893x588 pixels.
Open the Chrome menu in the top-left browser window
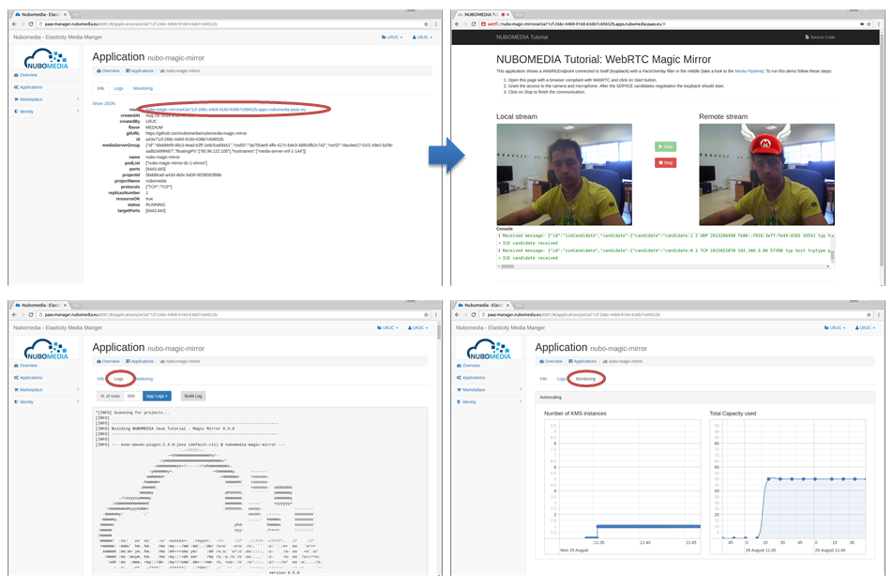coord(436,23)
